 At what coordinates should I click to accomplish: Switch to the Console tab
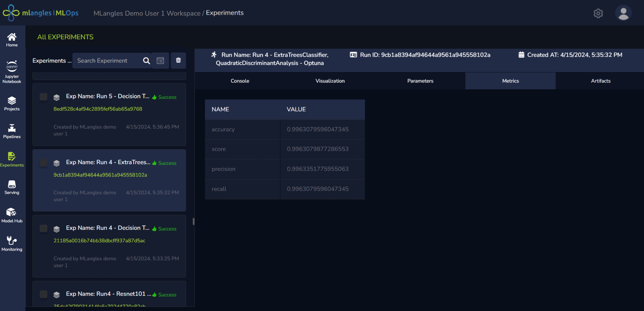[240, 81]
